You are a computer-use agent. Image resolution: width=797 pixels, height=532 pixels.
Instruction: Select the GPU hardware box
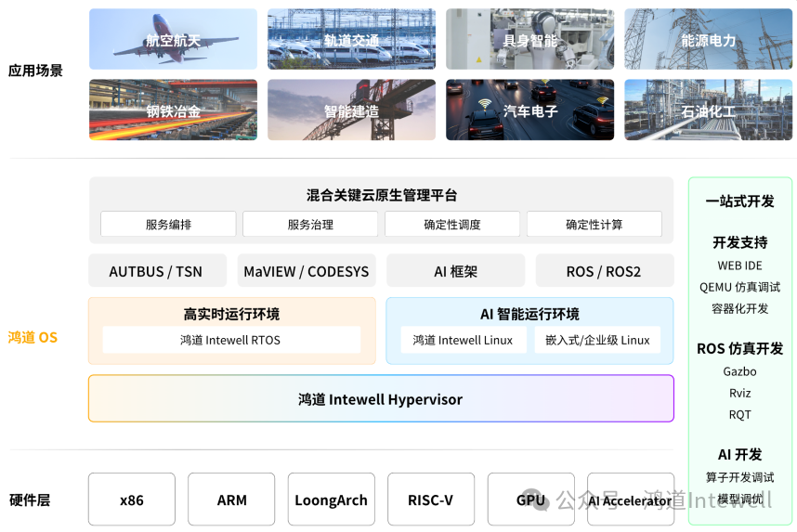pyautogui.click(x=531, y=500)
